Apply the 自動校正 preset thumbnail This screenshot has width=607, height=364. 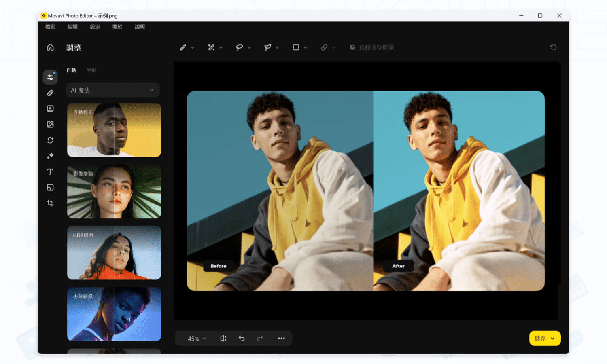pos(114,130)
